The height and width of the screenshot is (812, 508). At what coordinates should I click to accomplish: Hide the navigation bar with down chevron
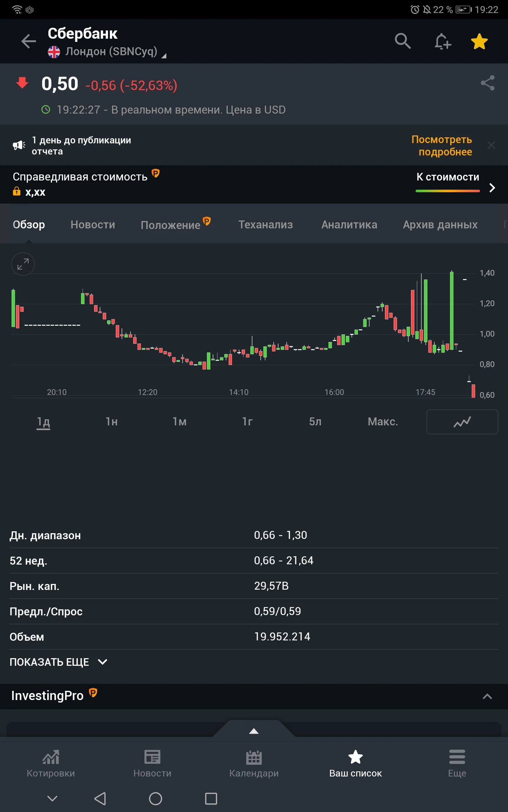(x=52, y=798)
